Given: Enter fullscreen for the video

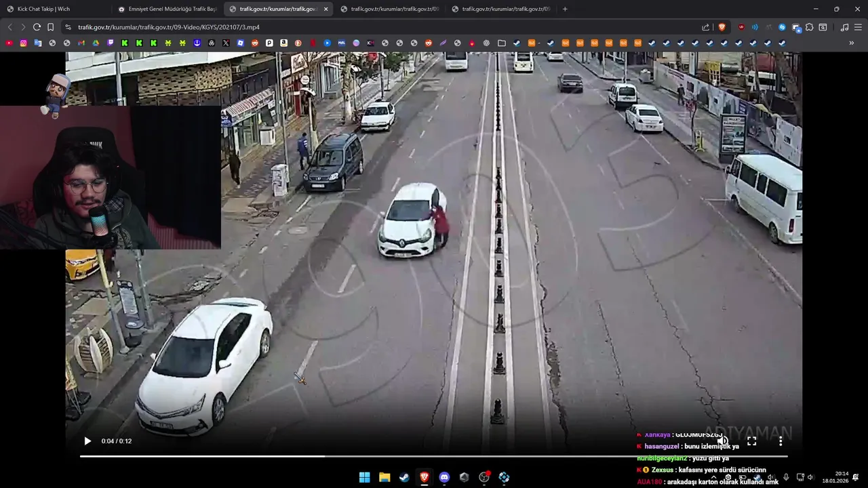Looking at the screenshot, I should coord(751,441).
